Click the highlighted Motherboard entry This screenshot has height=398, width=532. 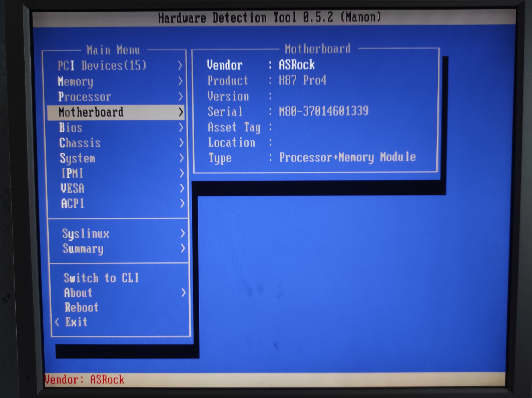[91, 112]
